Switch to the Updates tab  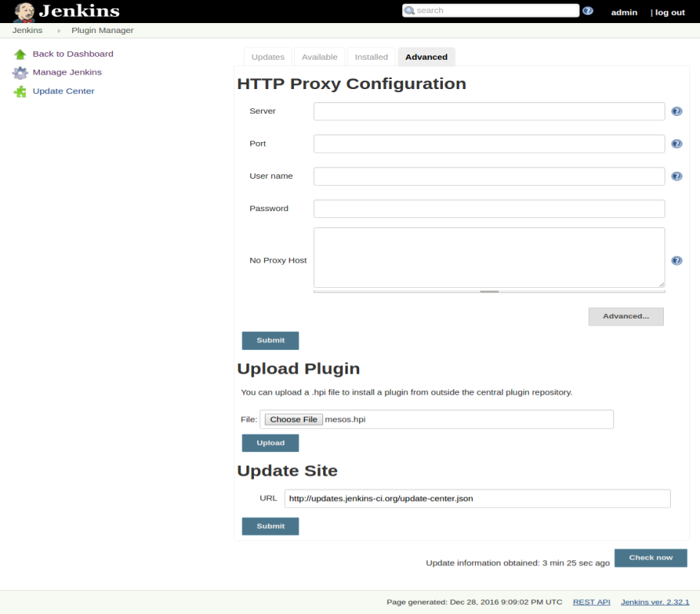268,57
